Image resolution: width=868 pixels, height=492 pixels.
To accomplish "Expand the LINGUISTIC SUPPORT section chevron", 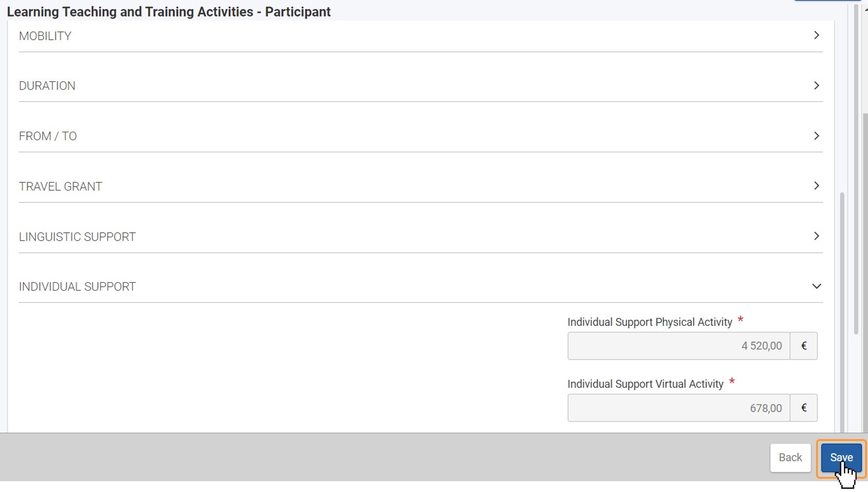I will [816, 236].
